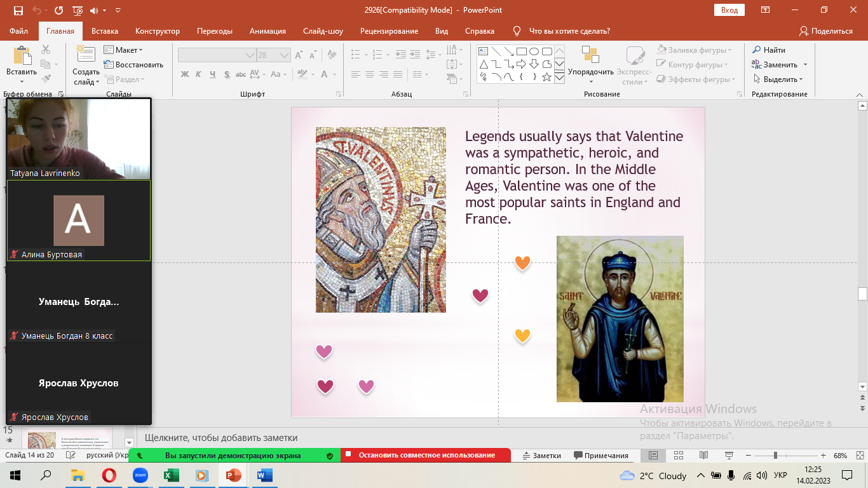Open Customize Quick Access Toolbar dropdown
868x488 pixels.
pos(118,10)
